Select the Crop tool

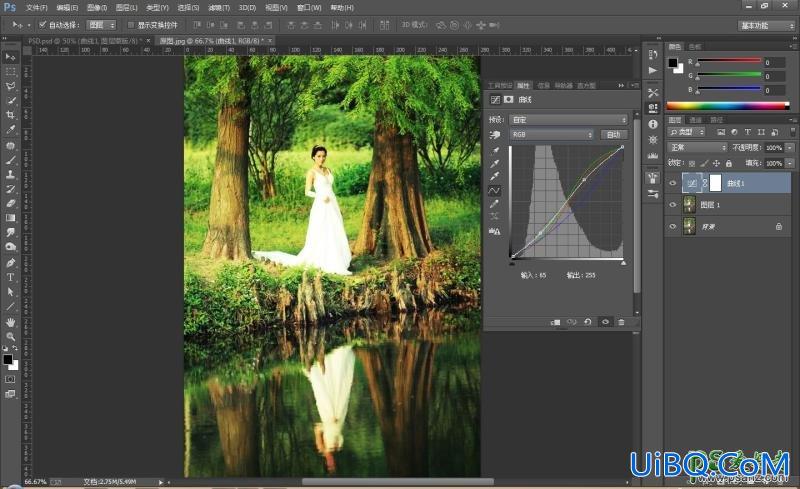[x=10, y=115]
